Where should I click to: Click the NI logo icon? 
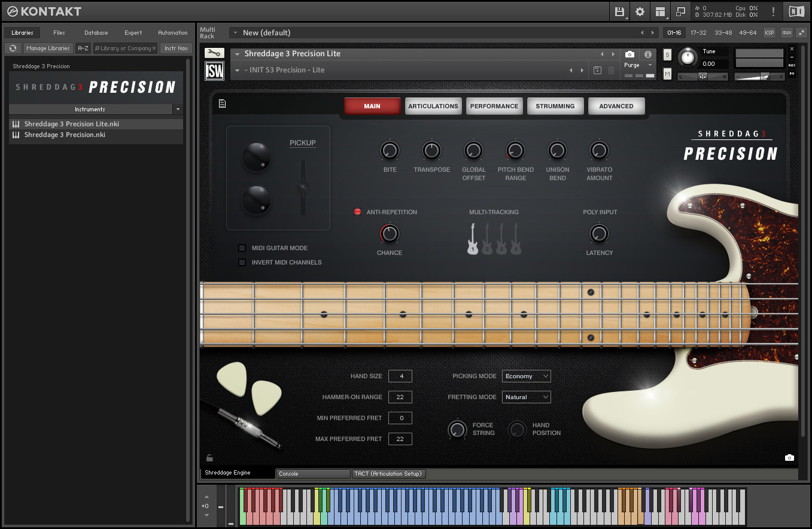796,11
